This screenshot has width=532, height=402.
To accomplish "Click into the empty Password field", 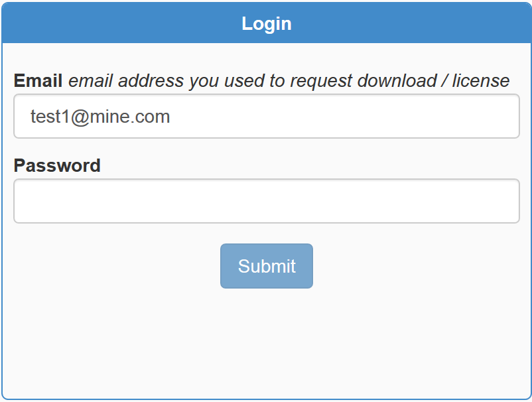I will [x=266, y=201].
